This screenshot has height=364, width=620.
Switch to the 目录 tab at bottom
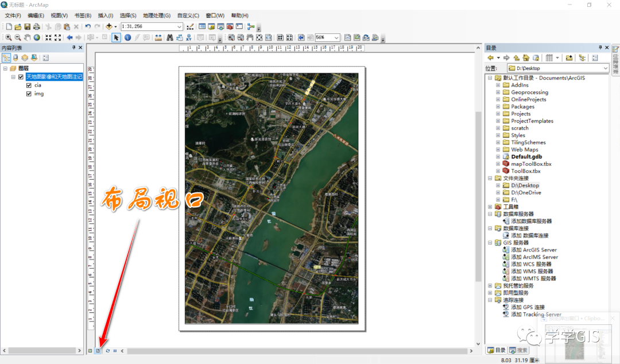click(x=496, y=350)
